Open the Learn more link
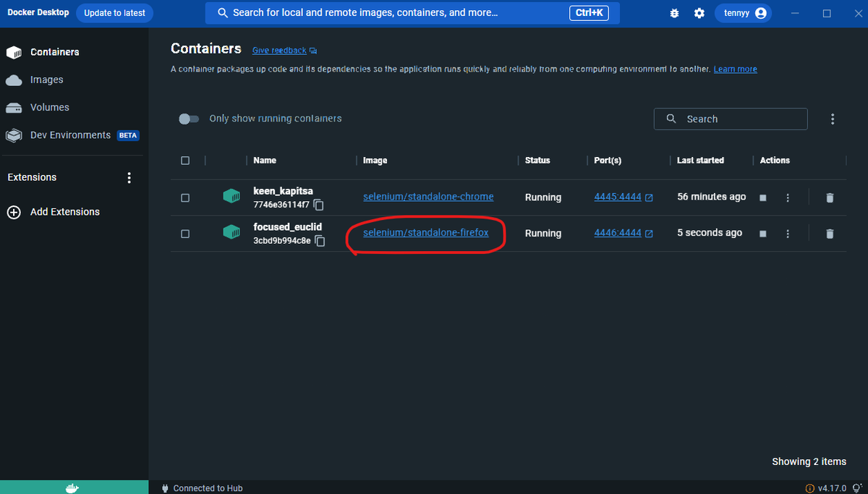This screenshot has height=494, width=868. 735,69
